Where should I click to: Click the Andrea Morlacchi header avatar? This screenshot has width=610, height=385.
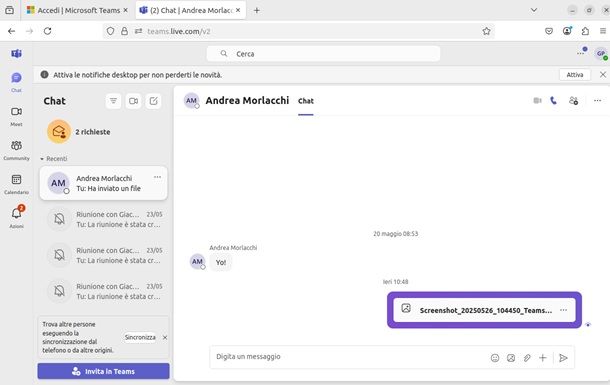[191, 101]
